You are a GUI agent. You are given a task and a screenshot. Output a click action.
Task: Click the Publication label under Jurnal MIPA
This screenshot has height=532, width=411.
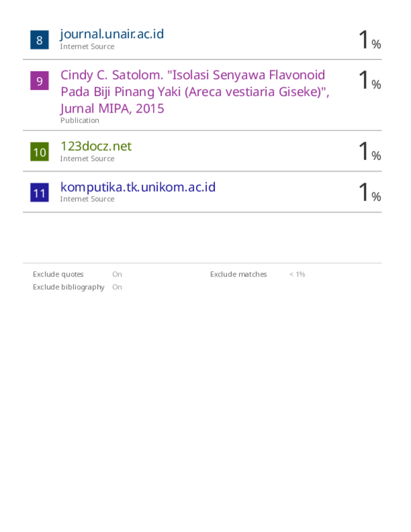pyautogui.click(x=80, y=120)
